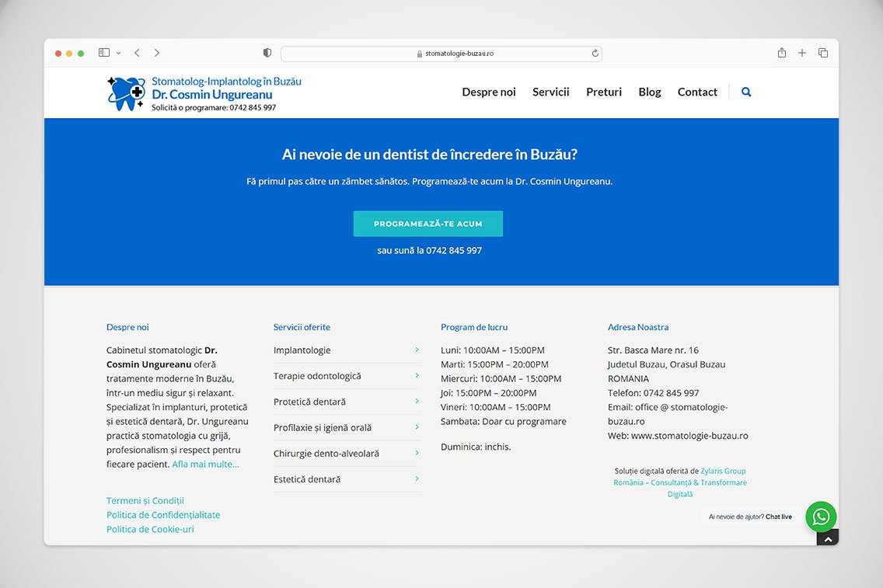Image resolution: width=883 pixels, height=588 pixels.
Task: Show tab overview in Safari toolbar
Action: [823, 53]
